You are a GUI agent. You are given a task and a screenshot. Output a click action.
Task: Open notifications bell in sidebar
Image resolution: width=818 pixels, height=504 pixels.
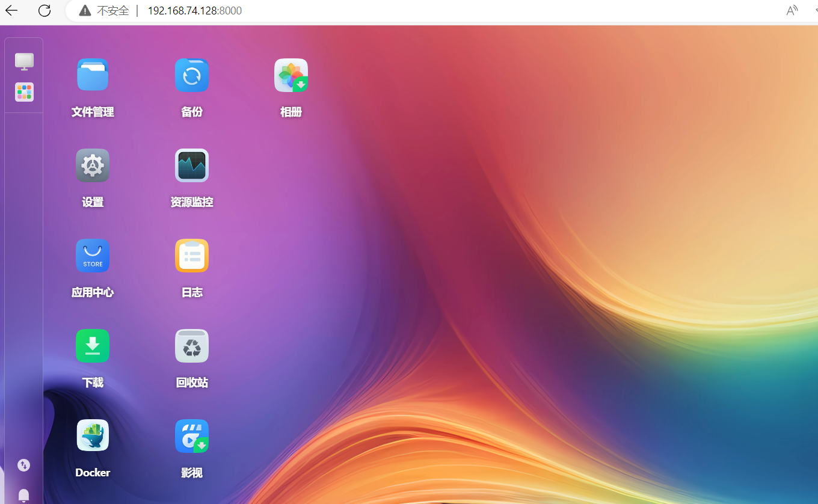coord(23,496)
